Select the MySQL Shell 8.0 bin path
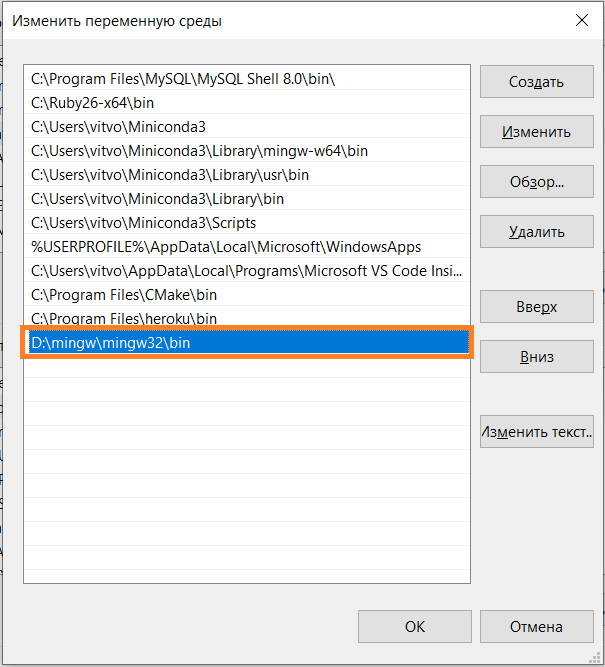The image size is (605, 667). tap(190, 79)
